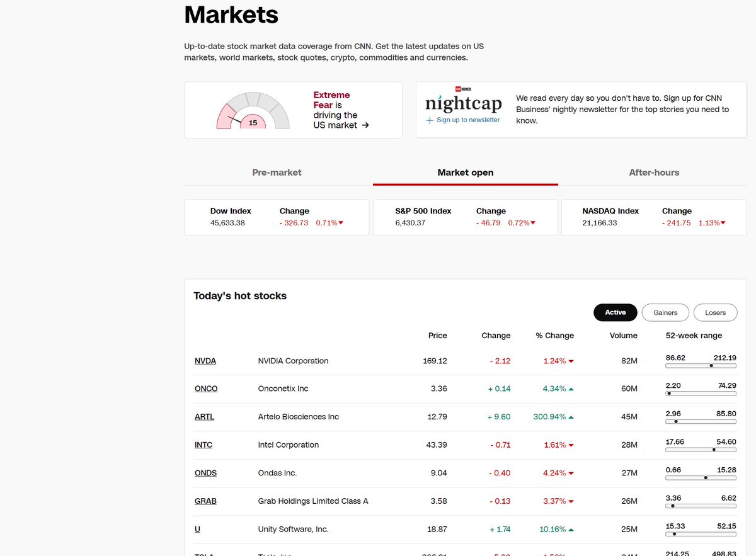756x556 pixels.
Task: Click GRAB 52-week range bar
Action: (x=701, y=506)
